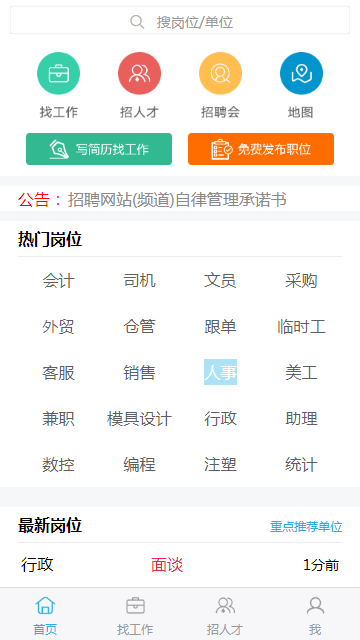
Task: Open the 我 profile bottom tab
Action: pyautogui.click(x=315, y=616)
